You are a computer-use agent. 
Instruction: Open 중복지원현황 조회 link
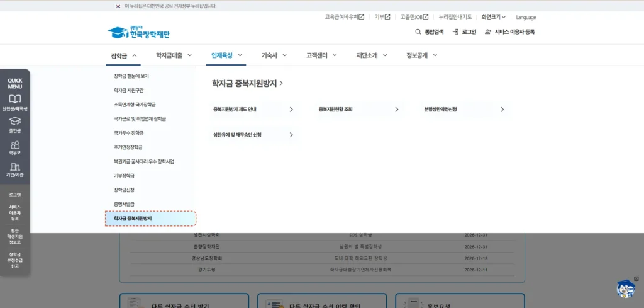pyautogui.click(x=358, y=110)
